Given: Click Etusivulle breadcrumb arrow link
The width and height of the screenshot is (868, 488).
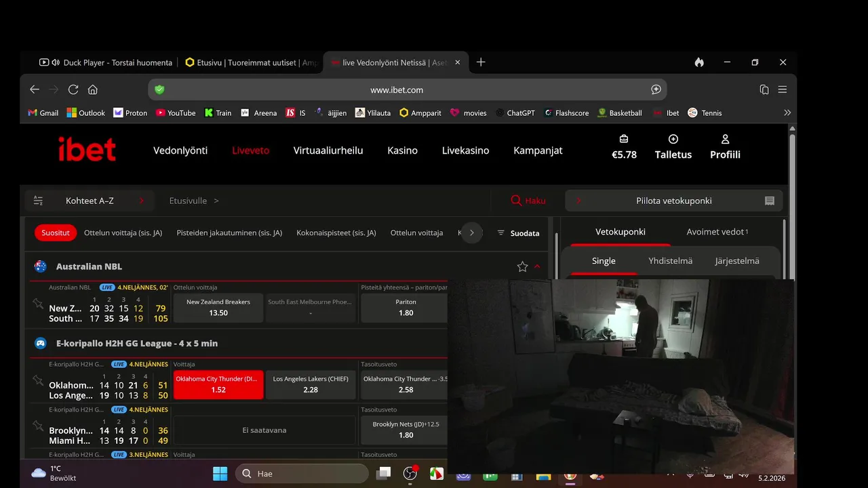Looking at the screenshot, I should coord(194,201).
